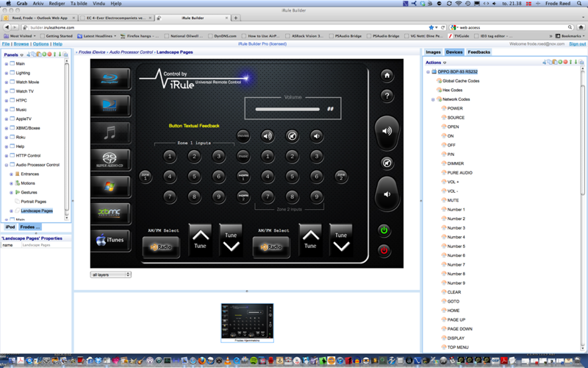Image resolution: width=588 pixels, height=368 pixels.
Task: Click the Blu-ray source button
Action: pyautogui.click(x=111, y=79)
